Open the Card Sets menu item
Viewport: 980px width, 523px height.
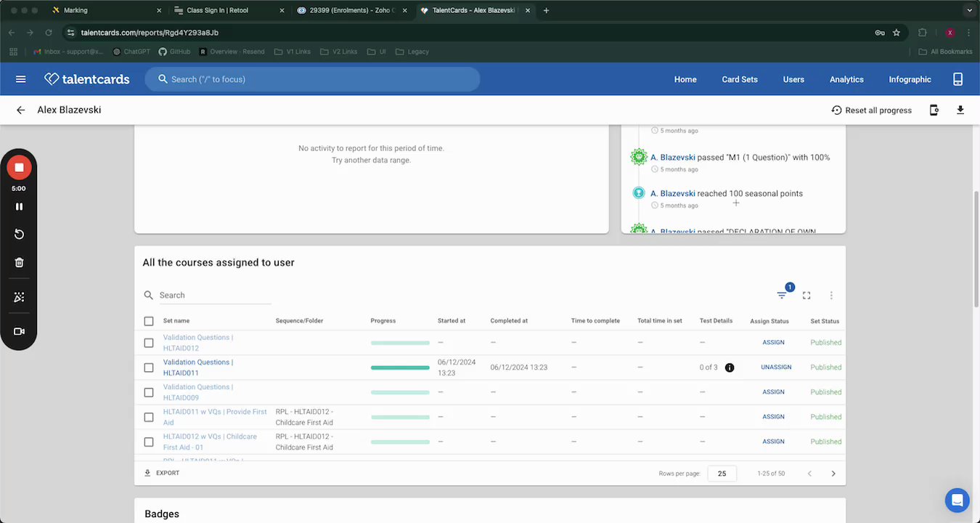pos(740,79)
